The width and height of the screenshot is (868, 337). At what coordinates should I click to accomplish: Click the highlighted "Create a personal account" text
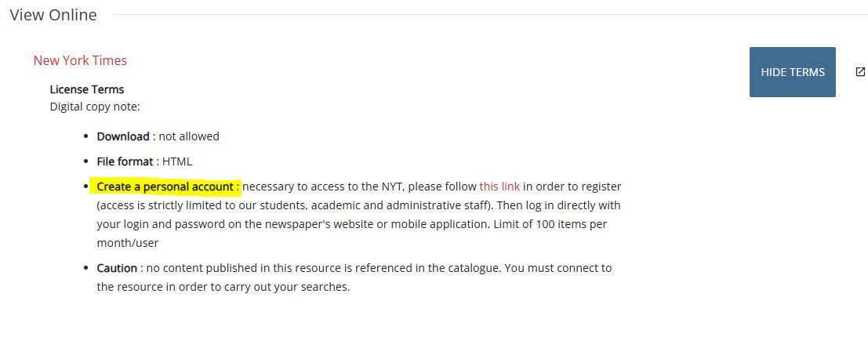coord(165,187)
